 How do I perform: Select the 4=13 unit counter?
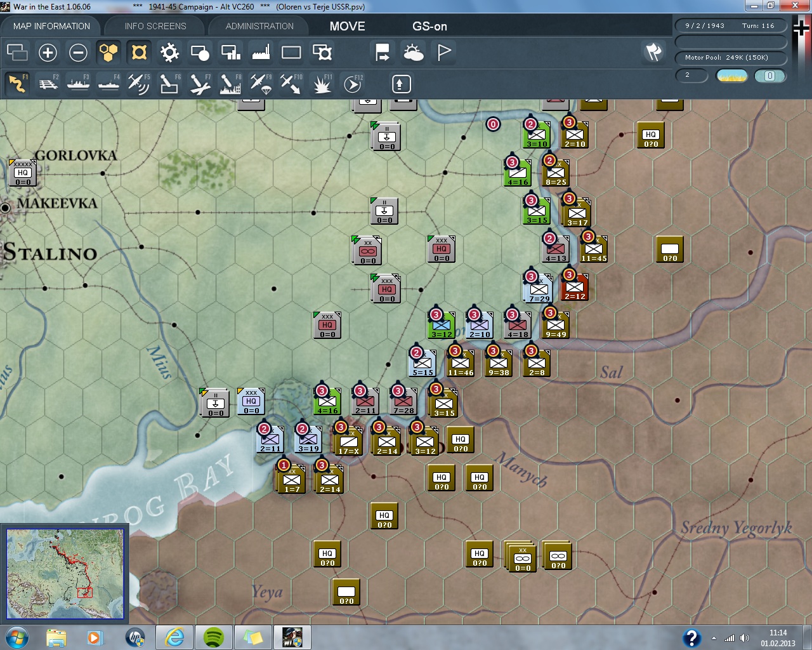pos(556,248)
